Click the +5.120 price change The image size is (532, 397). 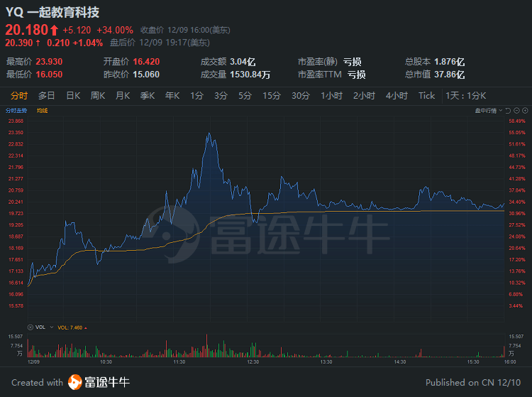coord(77,31)
